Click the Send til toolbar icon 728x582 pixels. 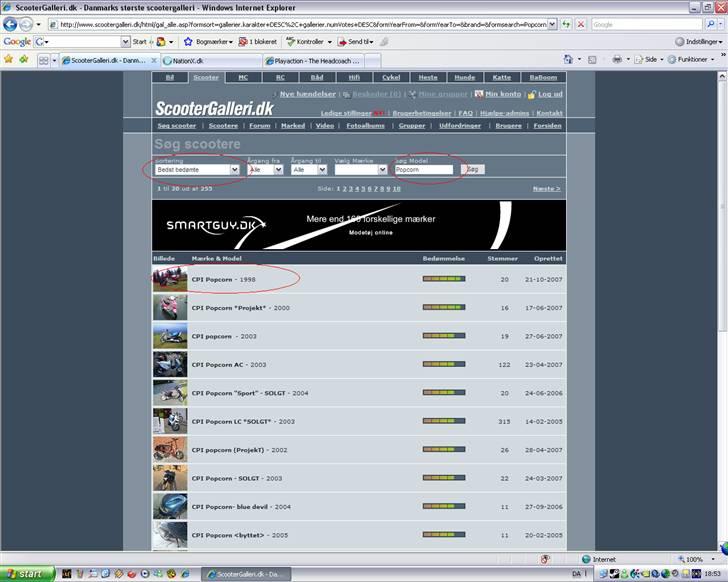coord(343,42)
